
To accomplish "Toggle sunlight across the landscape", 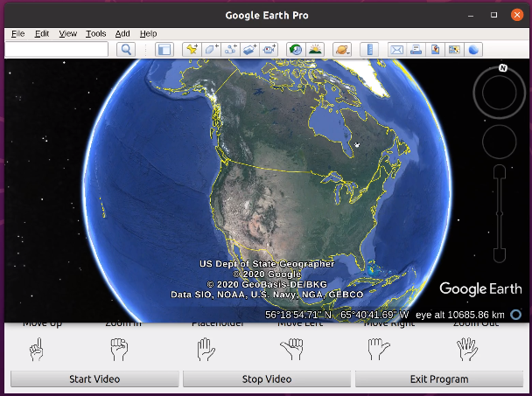I will (x=314, y=50).
